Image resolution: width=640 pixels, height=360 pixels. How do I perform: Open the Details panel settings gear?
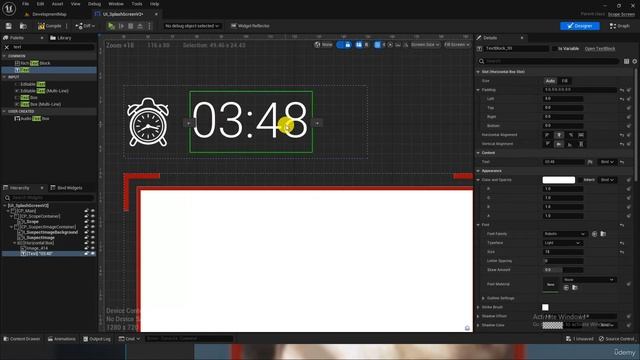pyautogui.click(x=635, y=61)
